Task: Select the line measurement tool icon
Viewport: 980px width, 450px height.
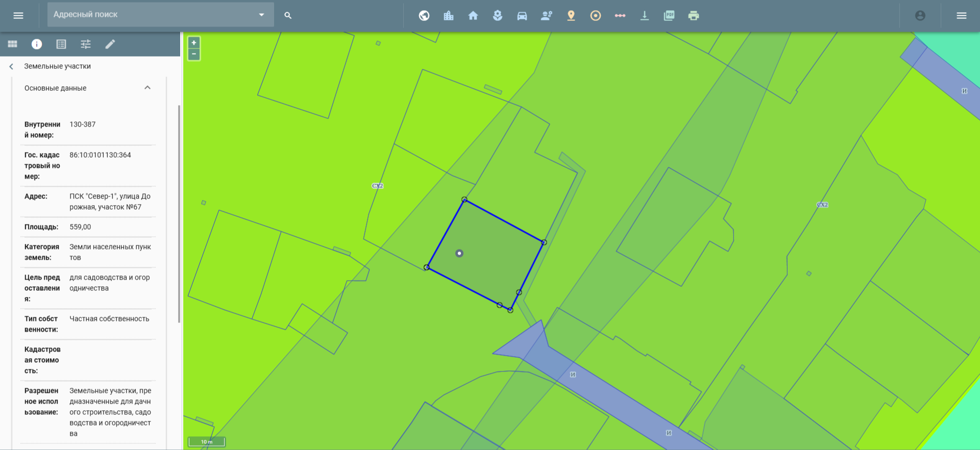Action: (x=620, y=15)
